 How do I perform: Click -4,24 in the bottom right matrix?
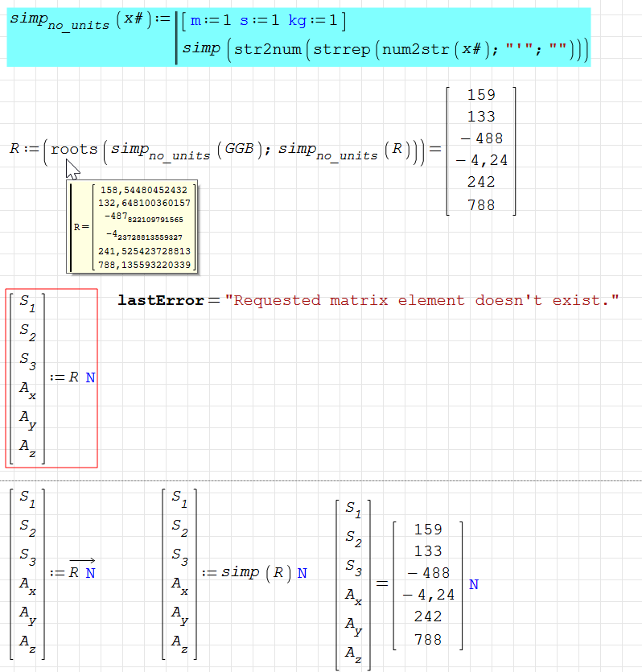pyautogui.click(x=429, y=595)
